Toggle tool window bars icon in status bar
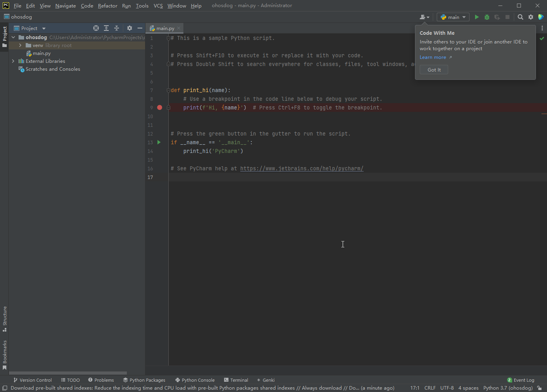Image resolution: width=547 pixels, height=392 pixels. (x=5, y=388)
